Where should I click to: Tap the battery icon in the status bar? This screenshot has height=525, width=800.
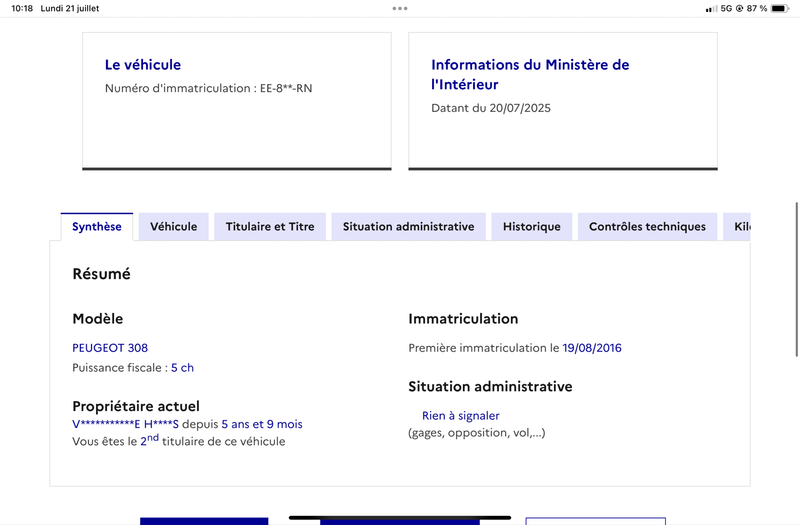pyautogui.click(x=780, y=8)
